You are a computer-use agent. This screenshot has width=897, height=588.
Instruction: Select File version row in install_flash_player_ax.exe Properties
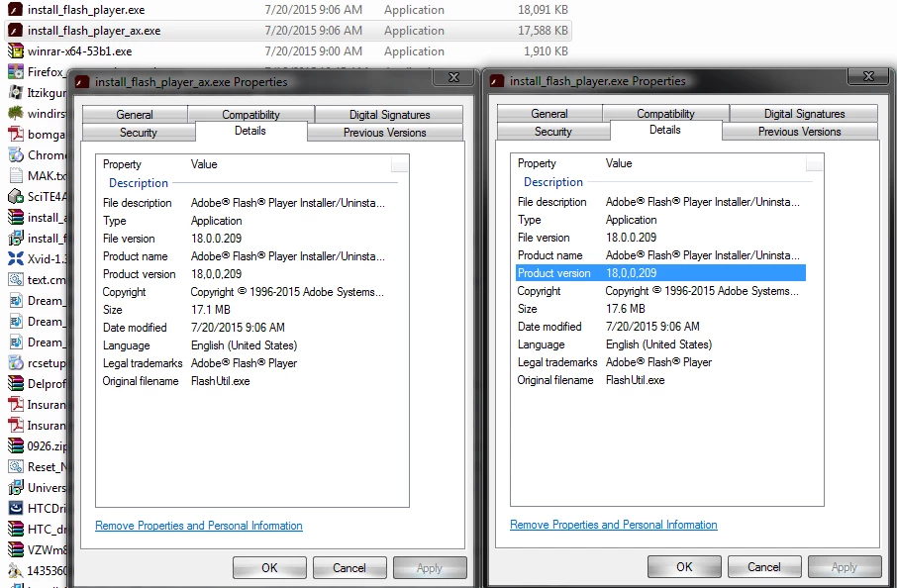(x=246, y=239)
